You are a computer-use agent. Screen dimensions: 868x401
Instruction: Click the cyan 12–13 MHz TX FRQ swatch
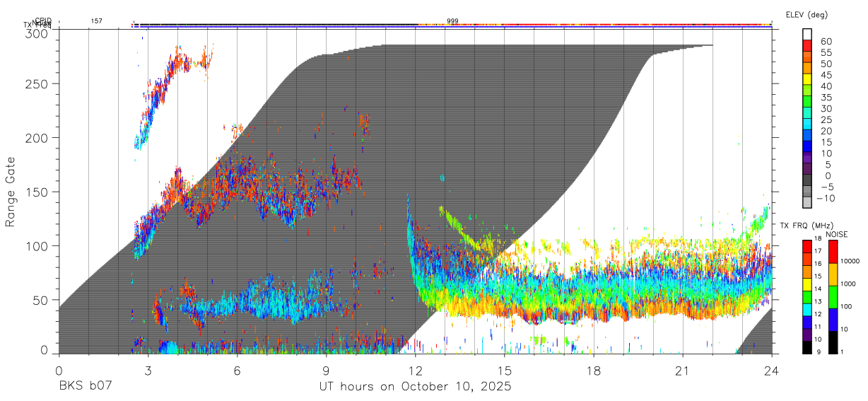[x=807, y=309]
